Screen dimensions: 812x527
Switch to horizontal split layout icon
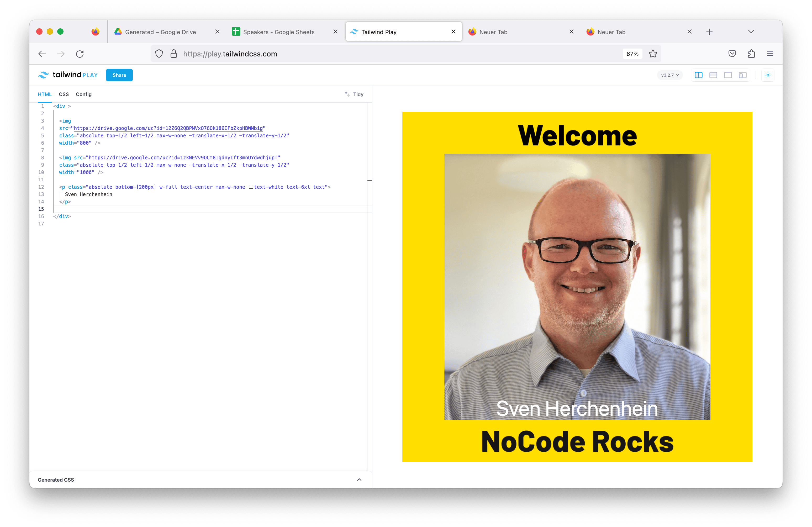[713, 75]
